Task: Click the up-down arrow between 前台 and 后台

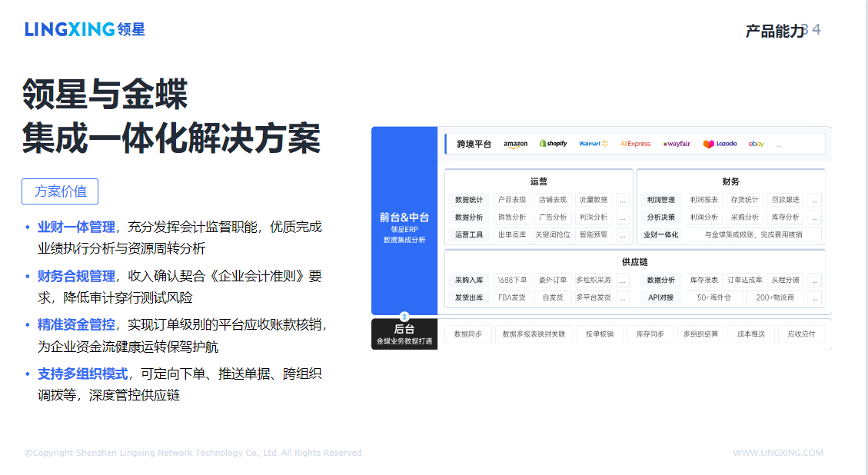Action: pos(404,316)
